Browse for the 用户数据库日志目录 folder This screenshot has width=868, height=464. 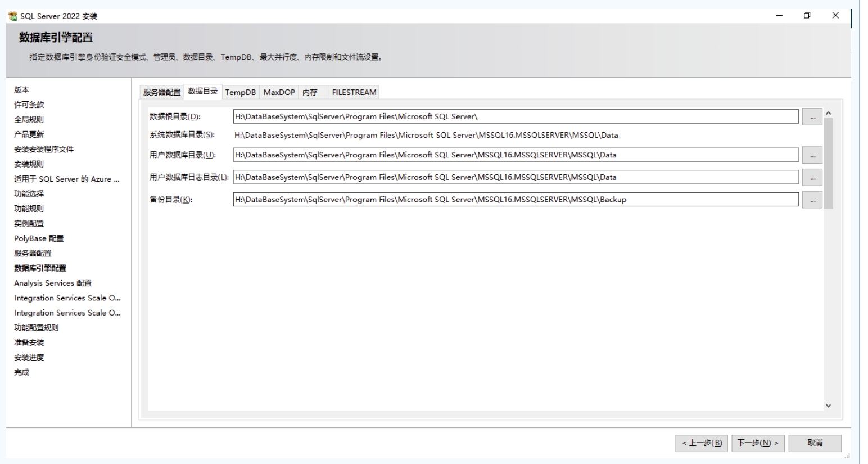pyautogui.click(x=812, y=178)
